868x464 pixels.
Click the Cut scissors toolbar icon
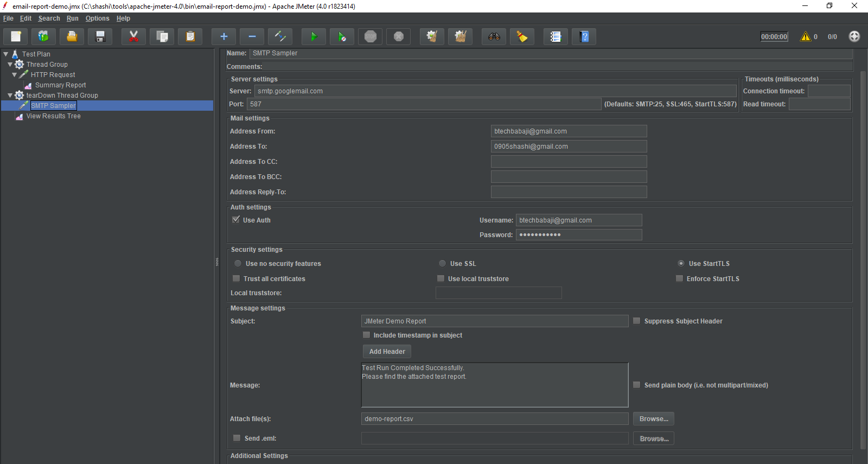(x=133, y=37)
